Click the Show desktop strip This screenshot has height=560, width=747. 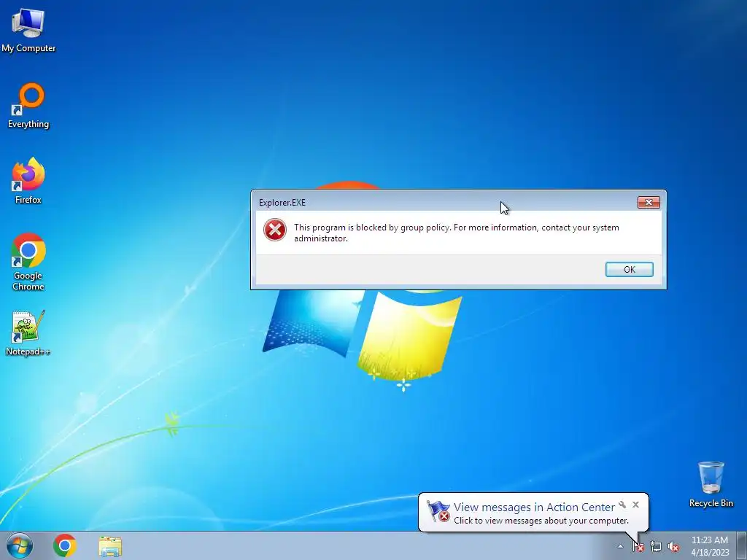click(742, 545)
